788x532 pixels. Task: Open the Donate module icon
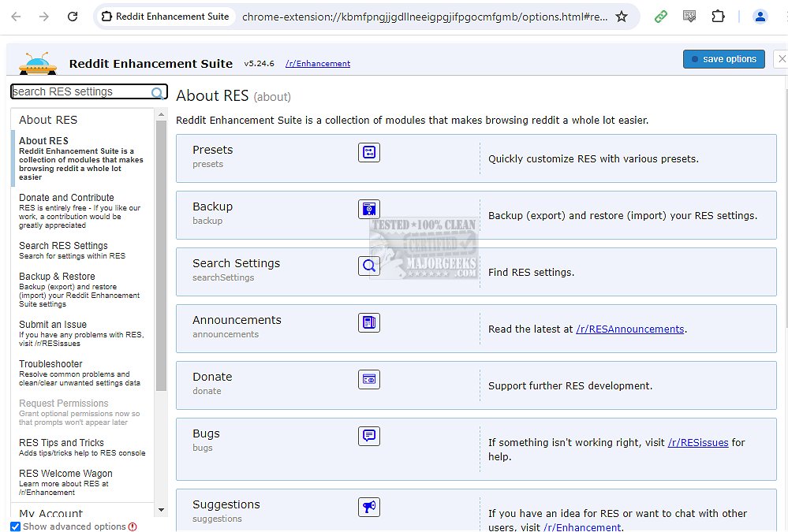click(368, 379)
